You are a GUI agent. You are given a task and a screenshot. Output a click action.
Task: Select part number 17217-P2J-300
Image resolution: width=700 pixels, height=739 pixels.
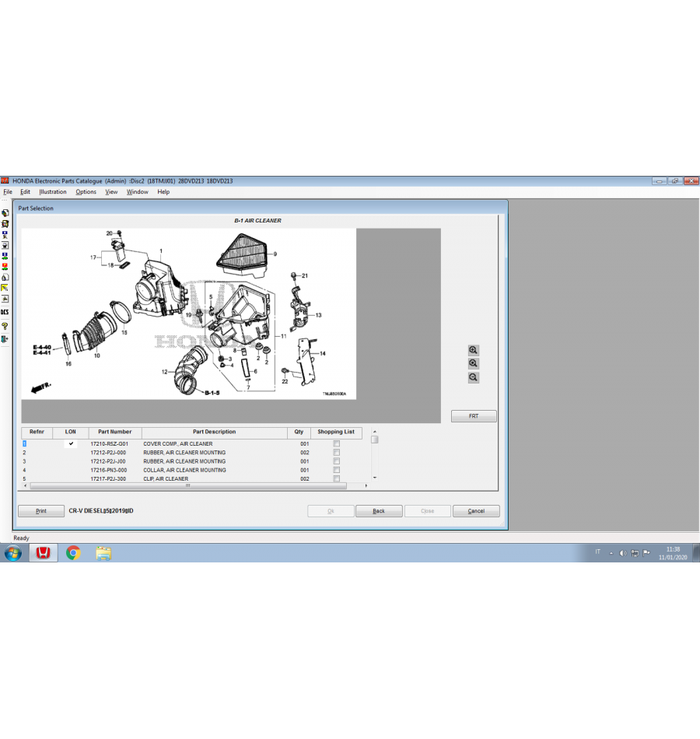tap(108, 479)
